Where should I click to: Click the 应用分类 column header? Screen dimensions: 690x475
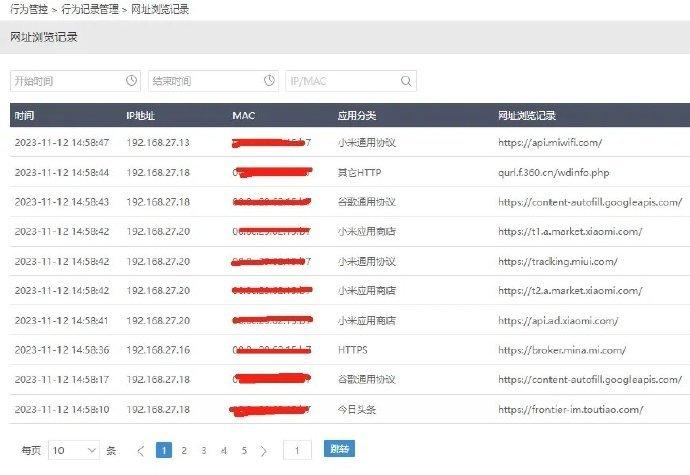357,115
